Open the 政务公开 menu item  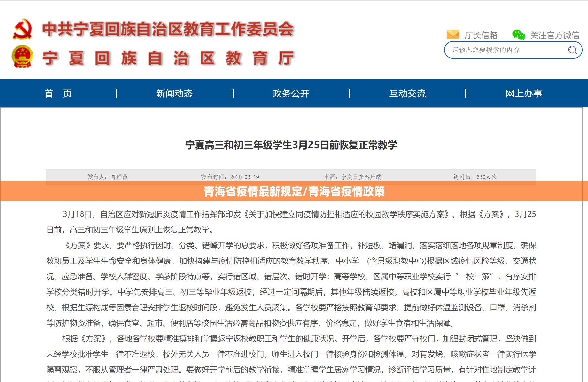coord(291,94)
